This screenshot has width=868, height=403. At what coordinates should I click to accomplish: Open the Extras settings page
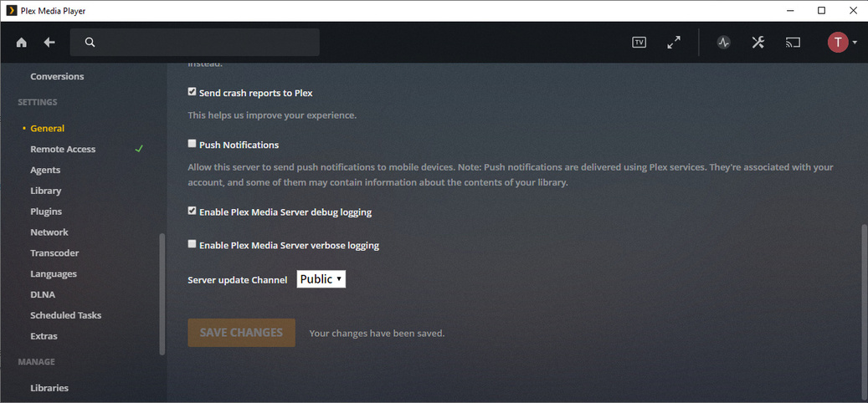44,336
